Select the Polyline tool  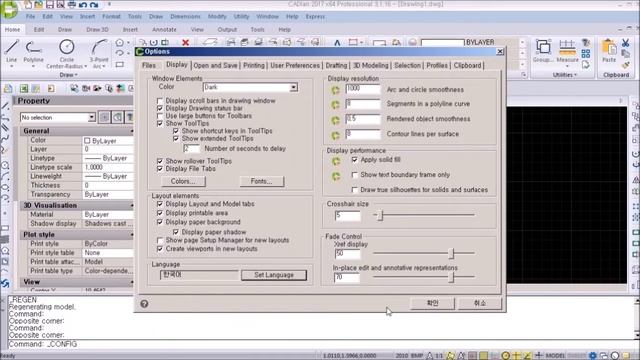tap(33, 51)
